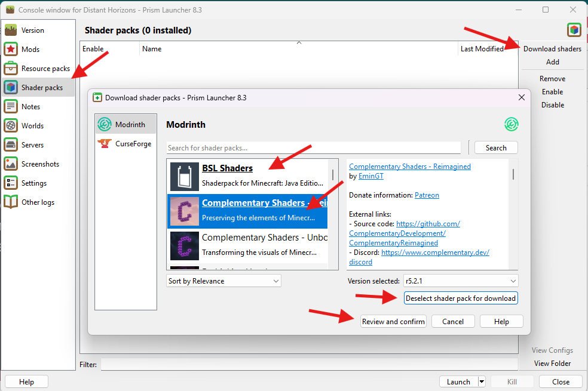
Task: Click the Modrinth logo beside the heading
Action: click(x=511, y=124)
